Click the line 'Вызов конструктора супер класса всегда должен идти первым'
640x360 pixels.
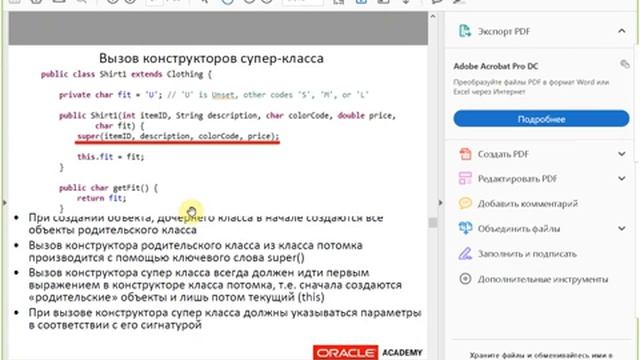(199, 273)
